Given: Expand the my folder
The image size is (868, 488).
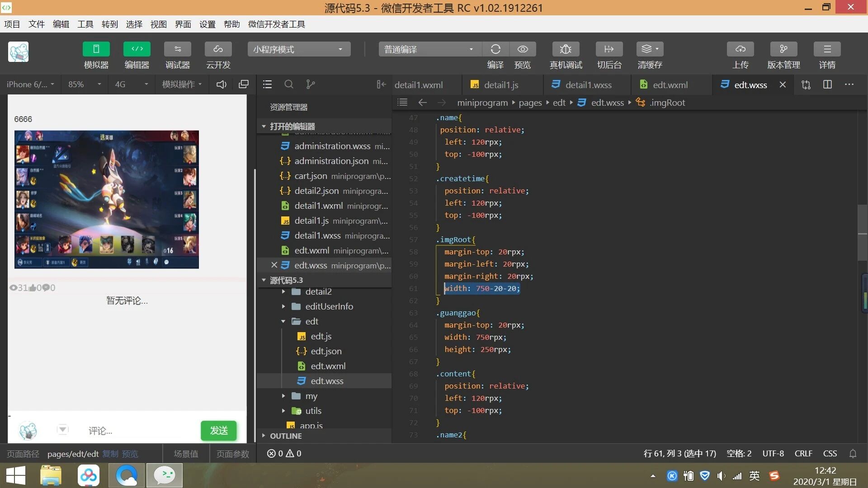Looking at the screenshot, I should coord(311,396).
